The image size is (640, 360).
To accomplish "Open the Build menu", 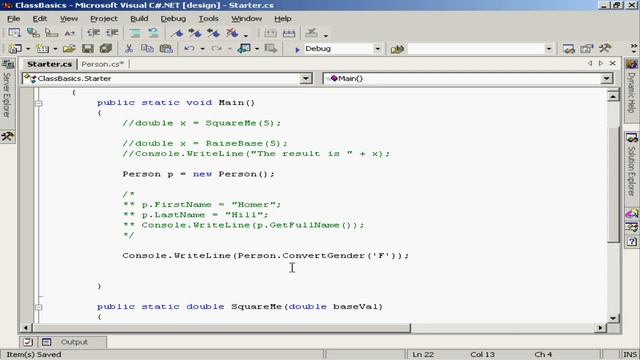I will click(x=139, y=18).
